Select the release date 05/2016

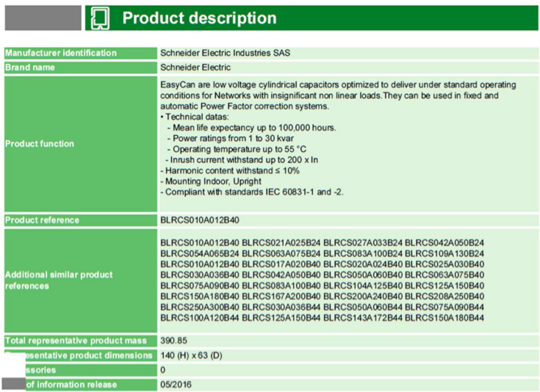pyautogui.click(x=176, y=385)
